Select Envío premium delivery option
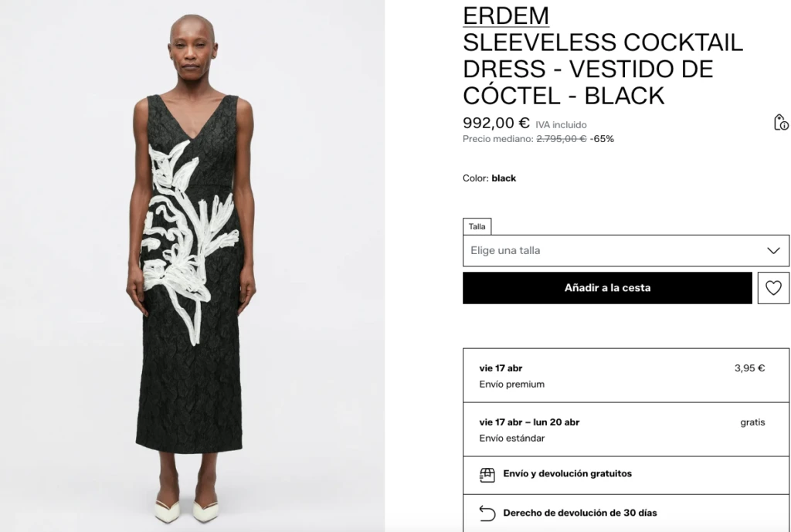 626,376
